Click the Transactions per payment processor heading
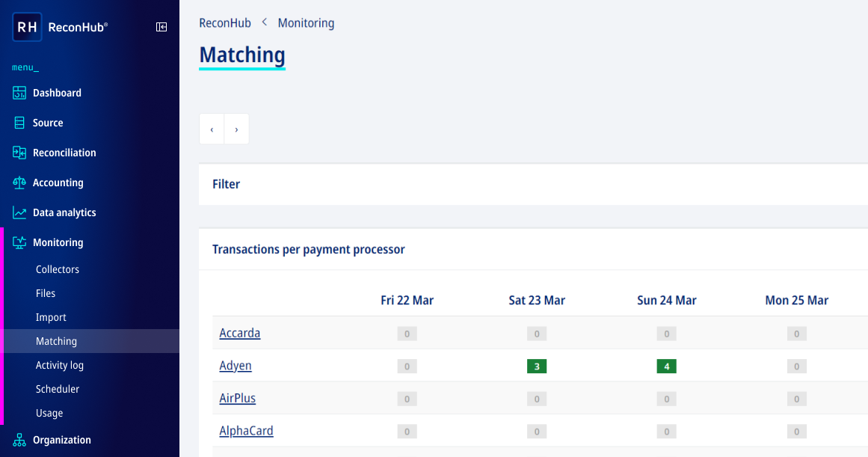This screenshot has width=868, height=457. point(308,249)
